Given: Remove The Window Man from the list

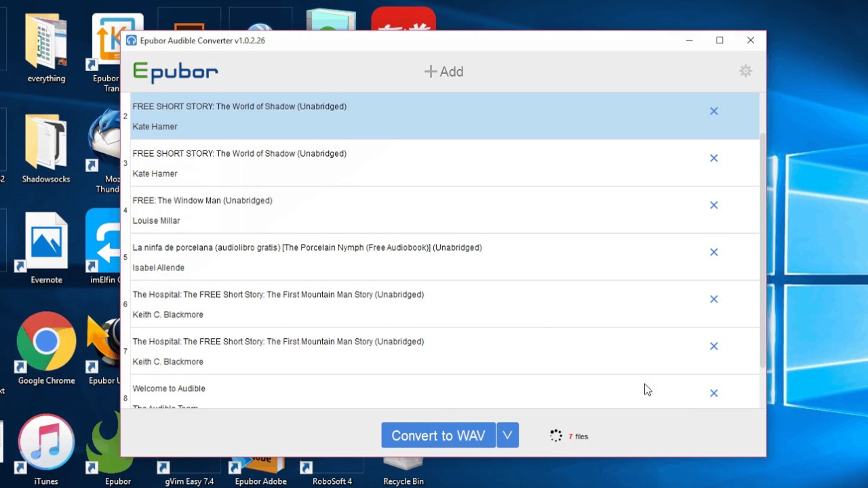Looking at the screenshot, I should [713, 205].
